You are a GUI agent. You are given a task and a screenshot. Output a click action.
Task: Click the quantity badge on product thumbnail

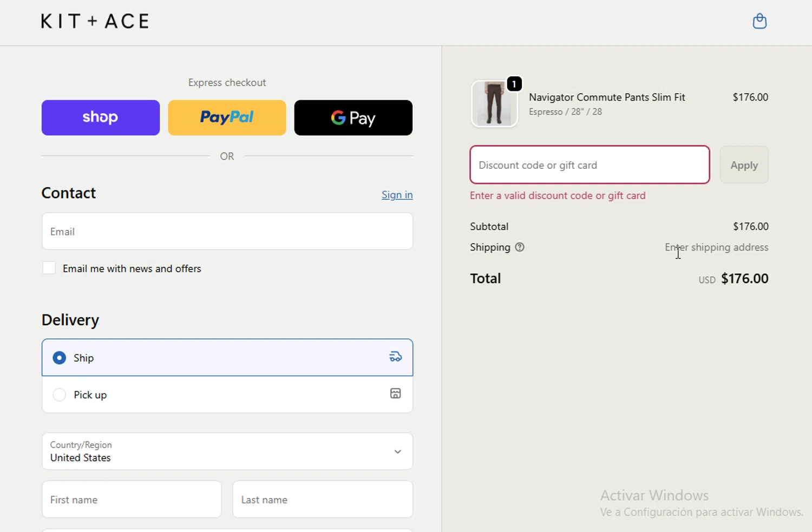[514, 84]
